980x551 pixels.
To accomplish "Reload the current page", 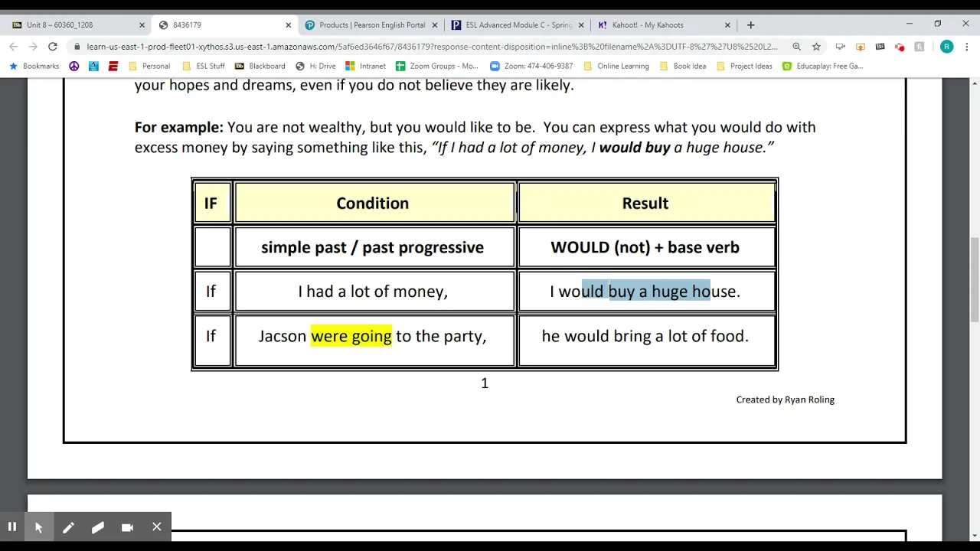I will click(x=53, y=47).
